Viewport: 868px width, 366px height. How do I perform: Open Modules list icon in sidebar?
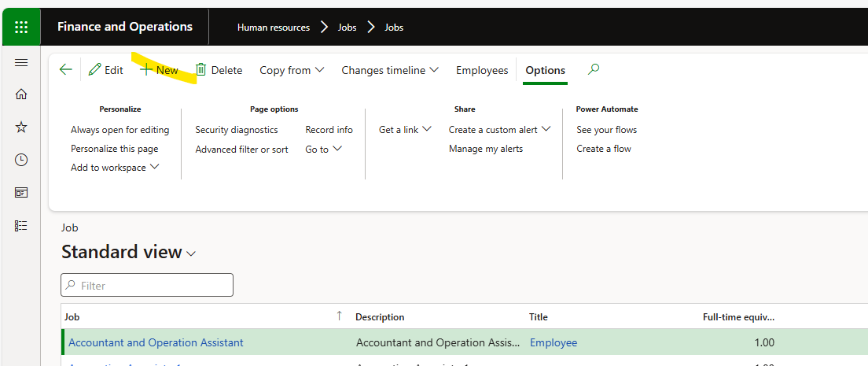point(21,226)
